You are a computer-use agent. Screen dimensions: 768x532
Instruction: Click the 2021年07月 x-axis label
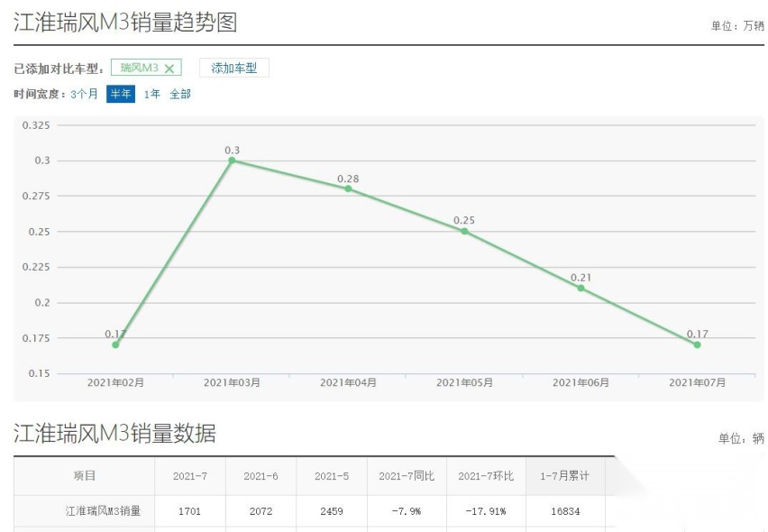point(698,382)
